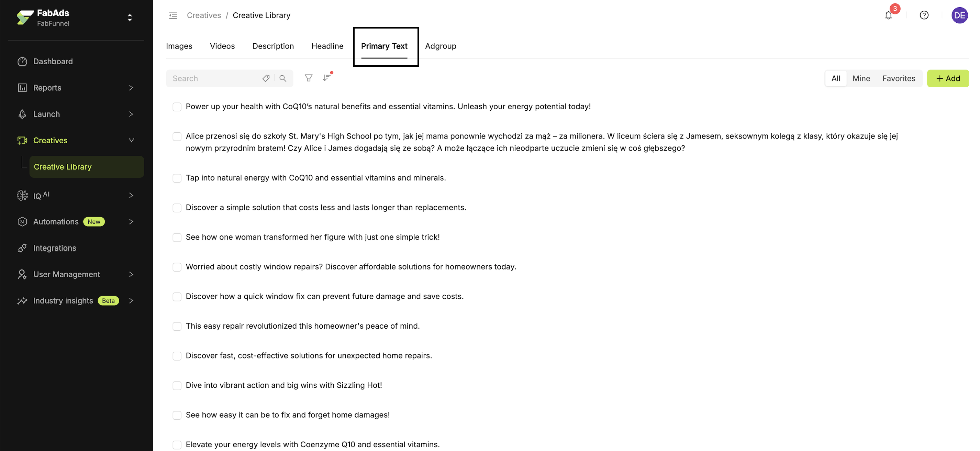Viewport: 980px width, 451px height.
Task: Open the DE user avatar
Action: (x=959, y=15)
